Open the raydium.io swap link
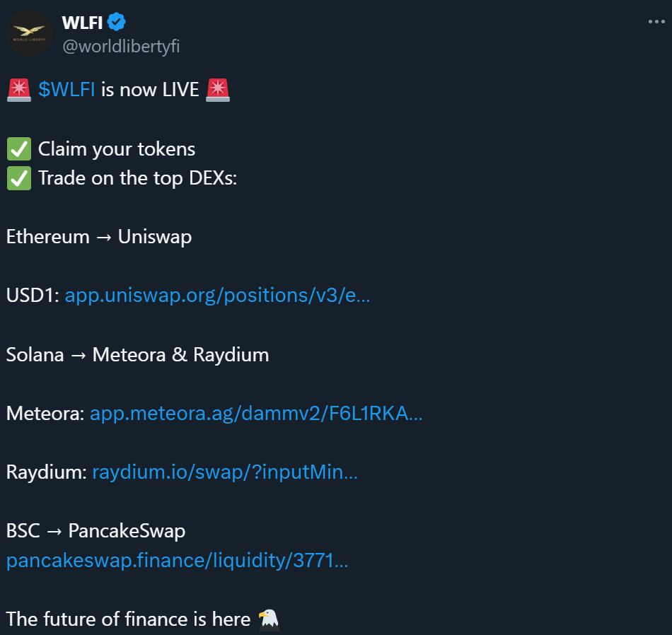The image size is (672, 635). pyautogui.click(x=225, y=472)
